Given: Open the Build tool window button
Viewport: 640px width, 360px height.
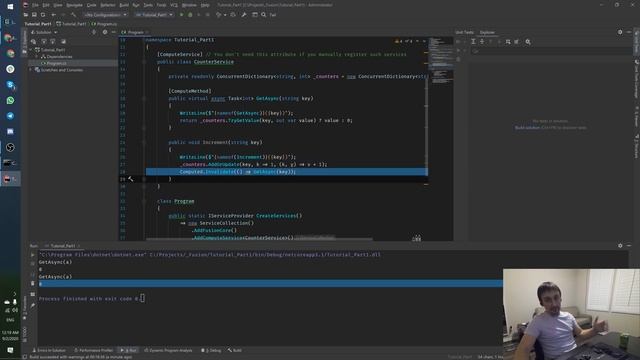Looking at the screenshot, I should coord(235,350).
